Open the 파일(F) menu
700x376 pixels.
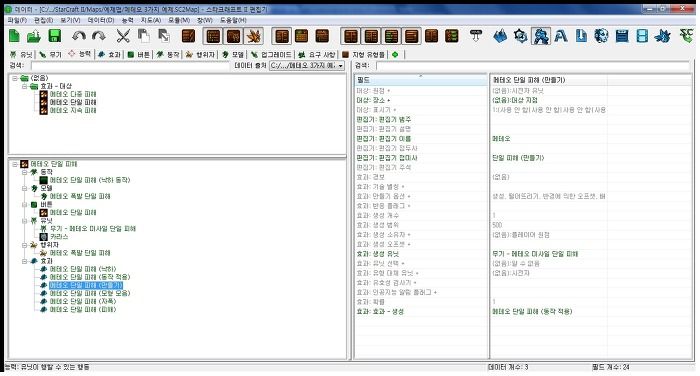17,21
